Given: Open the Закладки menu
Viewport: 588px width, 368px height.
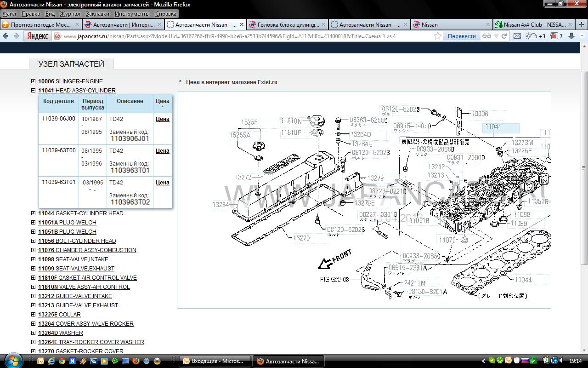Looking at the screenshot, I should pos(97,14).
